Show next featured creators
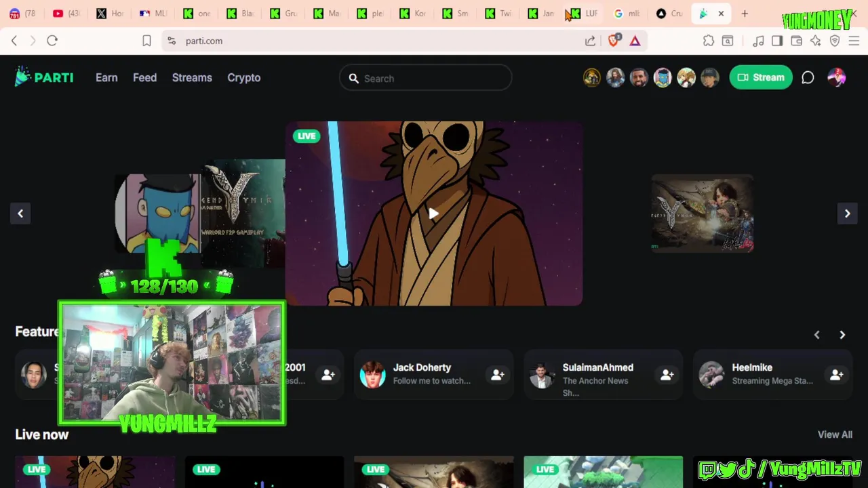This screenshot has width=868, height=488. pos(842,335)
